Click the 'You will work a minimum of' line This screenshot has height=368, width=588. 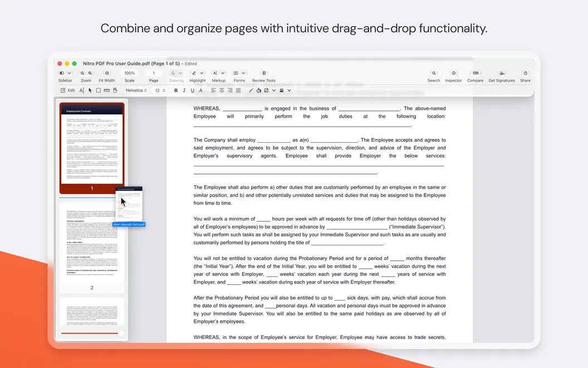click(320, 219)
